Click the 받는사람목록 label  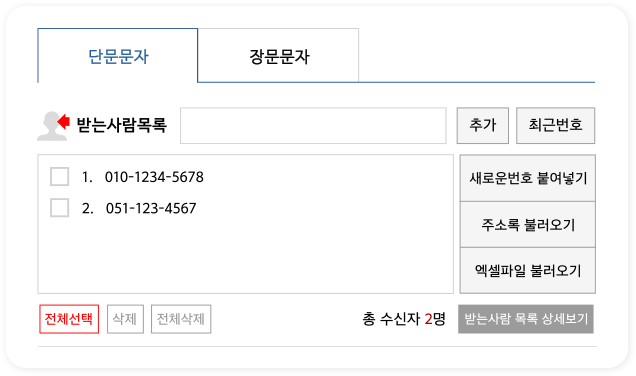click(x=122, y=125)
